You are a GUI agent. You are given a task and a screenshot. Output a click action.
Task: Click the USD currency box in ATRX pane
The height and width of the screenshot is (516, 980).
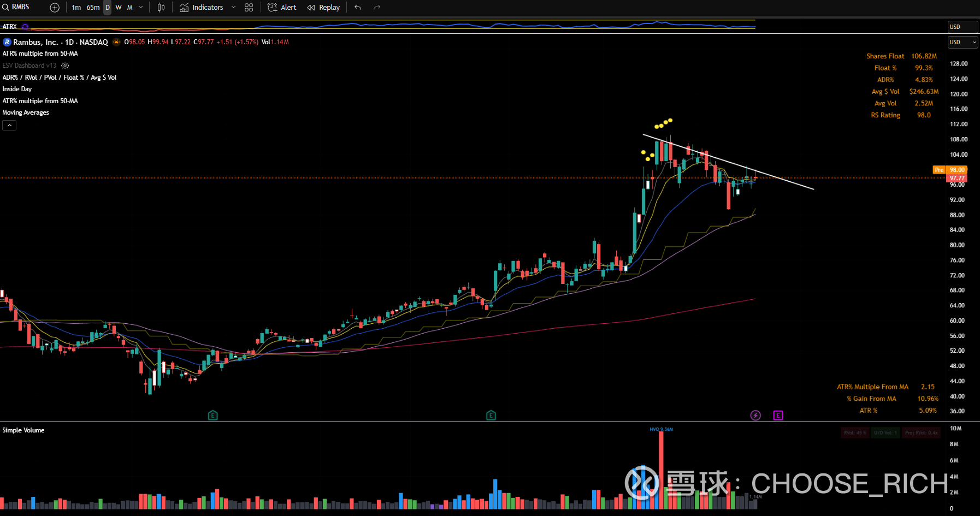coord(963,27)
